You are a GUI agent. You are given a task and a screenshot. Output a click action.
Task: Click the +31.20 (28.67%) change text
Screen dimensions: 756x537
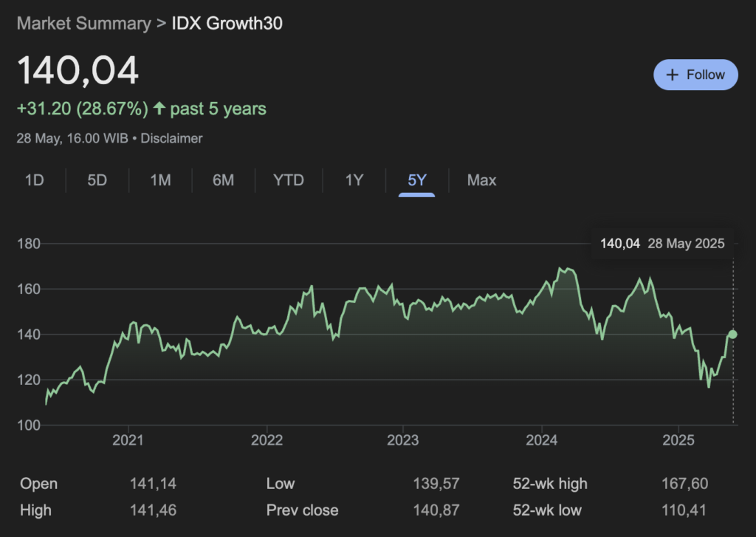[x=83, y=109]
